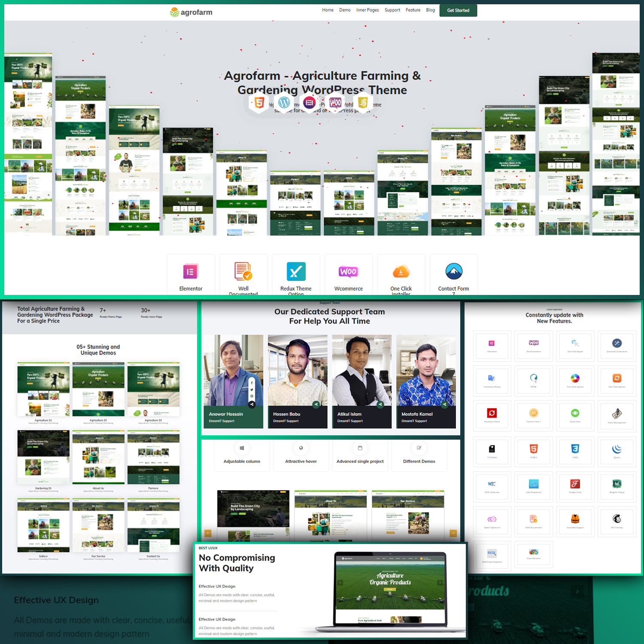Click the laptop mockup slider's right arrow
Viewport: 644px width, 644px height.
440,583
